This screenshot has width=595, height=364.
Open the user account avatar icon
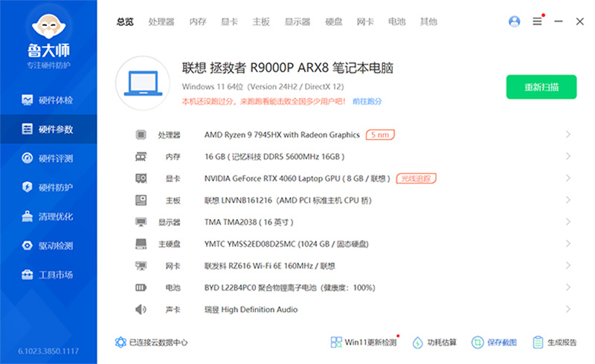click(514, 22)
